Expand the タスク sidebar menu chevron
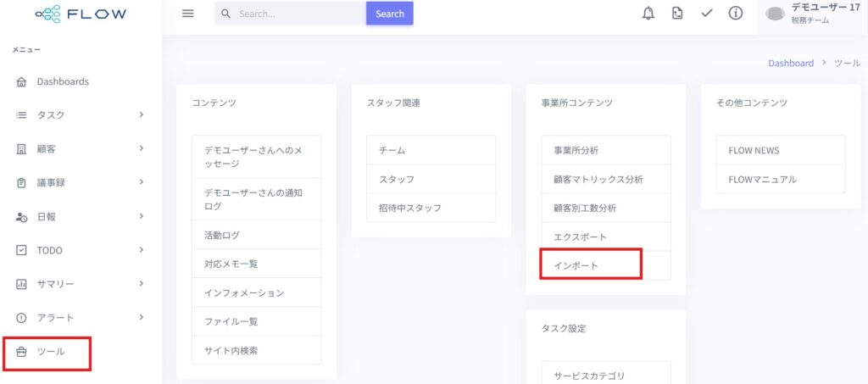The image size is (868, 384). click(142, 114)
